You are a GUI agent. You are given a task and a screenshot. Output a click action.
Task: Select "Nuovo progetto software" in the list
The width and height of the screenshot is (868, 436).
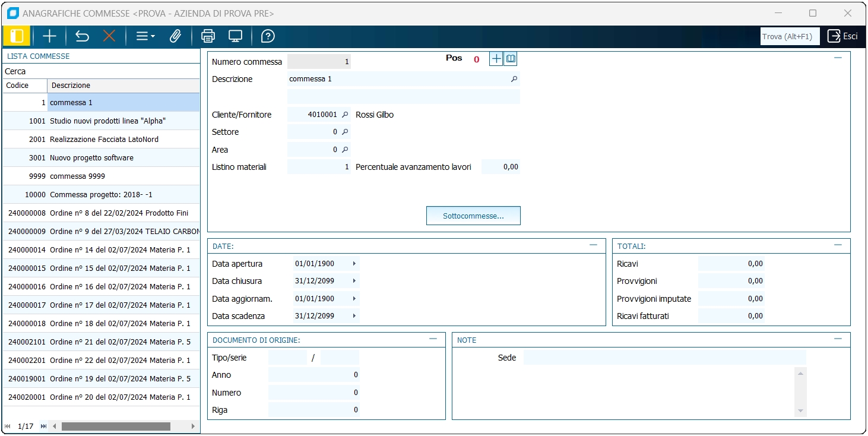(92, 158)
